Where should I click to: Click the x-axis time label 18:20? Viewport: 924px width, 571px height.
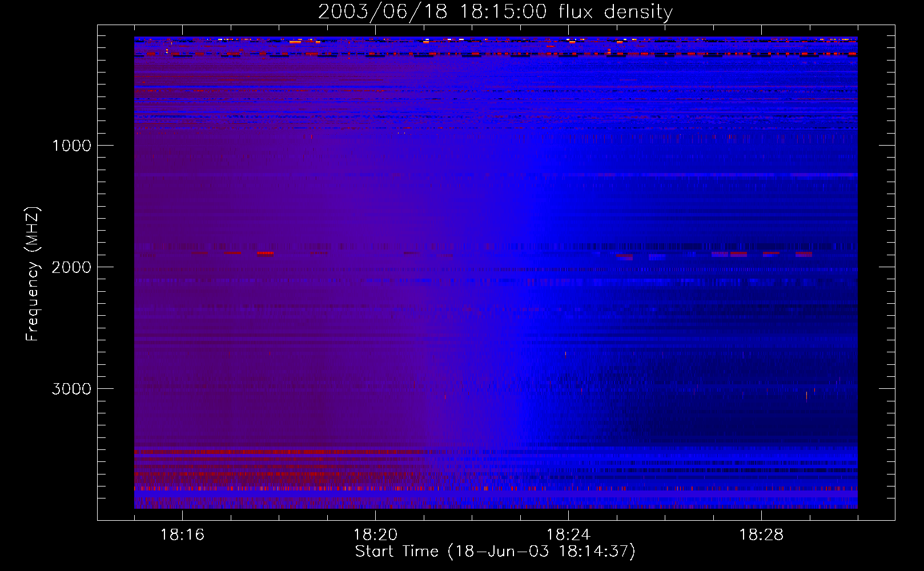pos(375,535)
